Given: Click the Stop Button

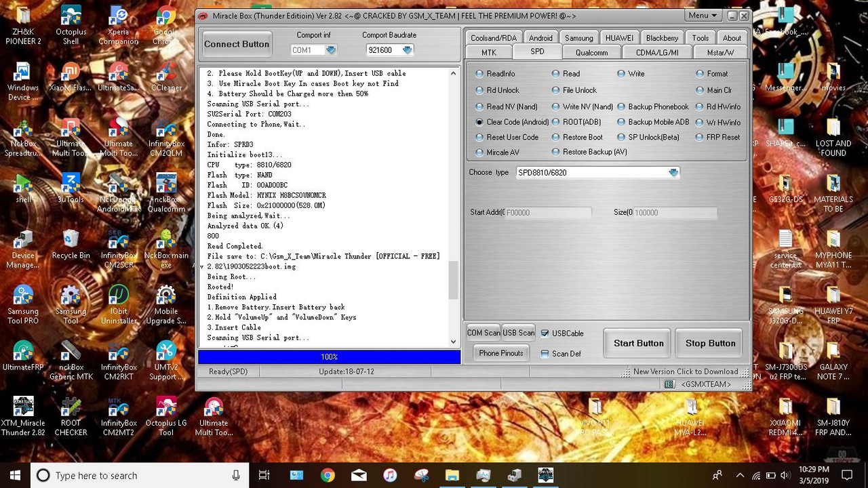Looking at the screenshot, I should click(711, 344).
